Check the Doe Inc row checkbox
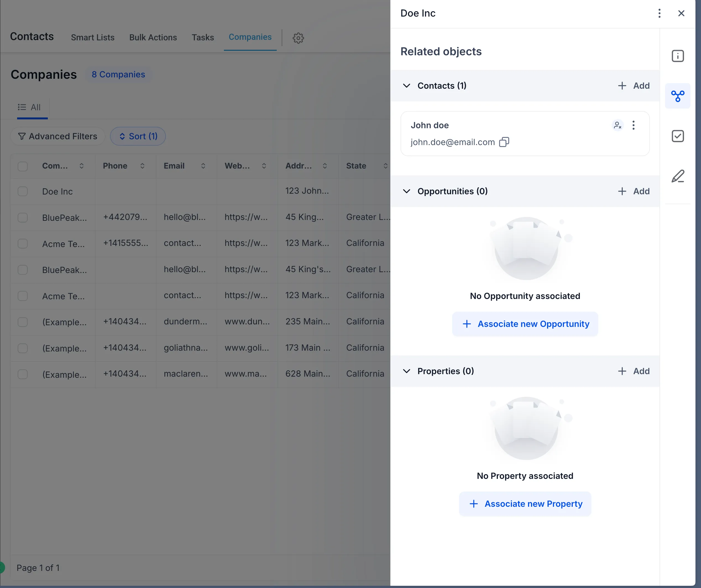This screenshot has width=701, height=588. 22,191
